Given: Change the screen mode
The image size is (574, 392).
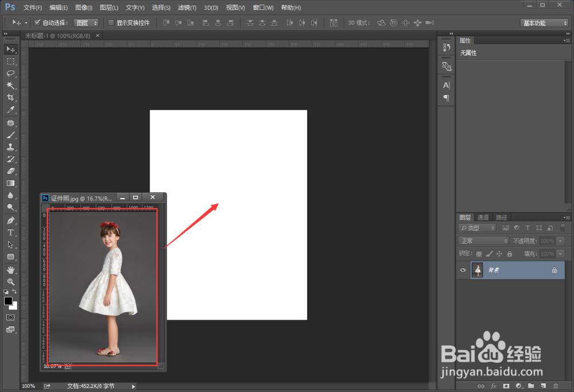Looking at the screenshot, I should (x=10, y=330).
